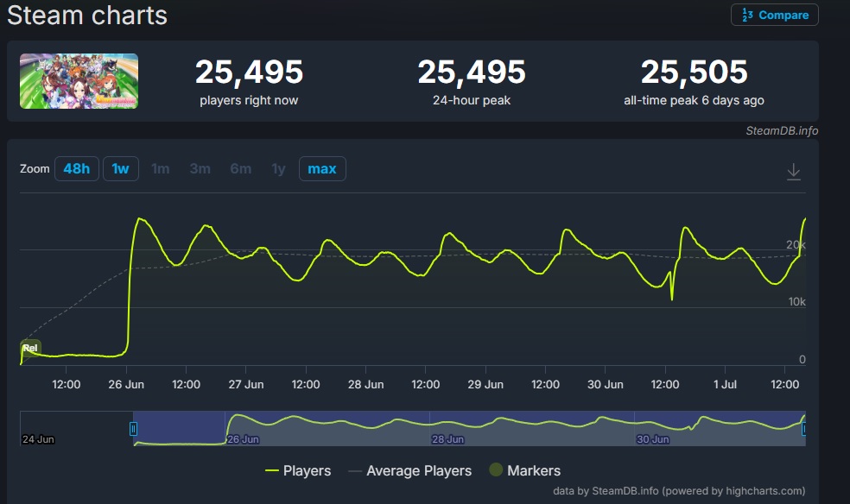
Task: Click the '1 Jul' axis label
Action: tap(725, 384)
